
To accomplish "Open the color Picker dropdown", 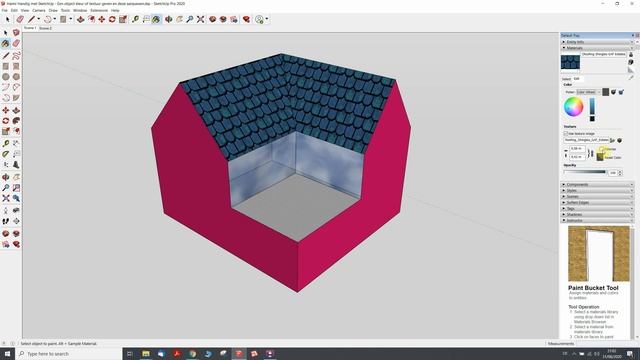I will click(588, 92).
